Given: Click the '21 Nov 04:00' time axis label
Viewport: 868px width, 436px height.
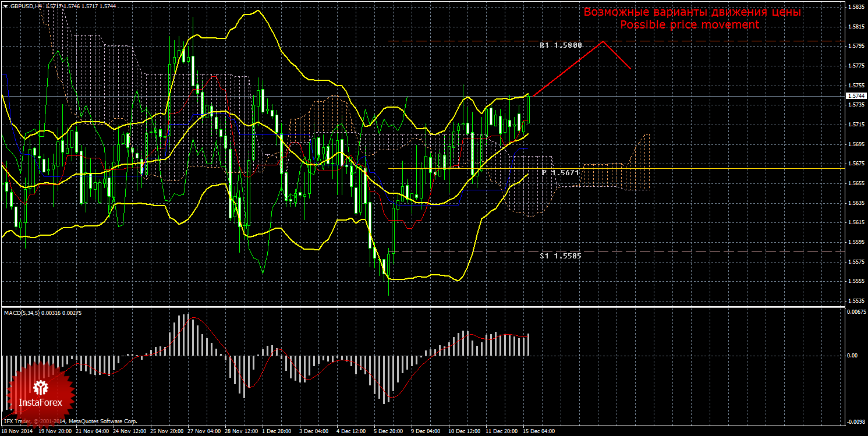Looking at the screenshot, I should click(93, 432).
